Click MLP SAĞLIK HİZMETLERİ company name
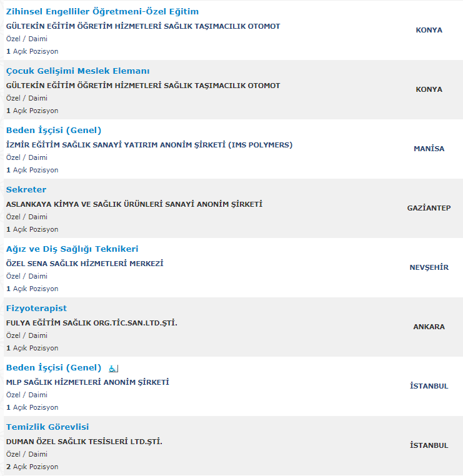This screenshot has height=476, width=463. [x=87, y=382]
